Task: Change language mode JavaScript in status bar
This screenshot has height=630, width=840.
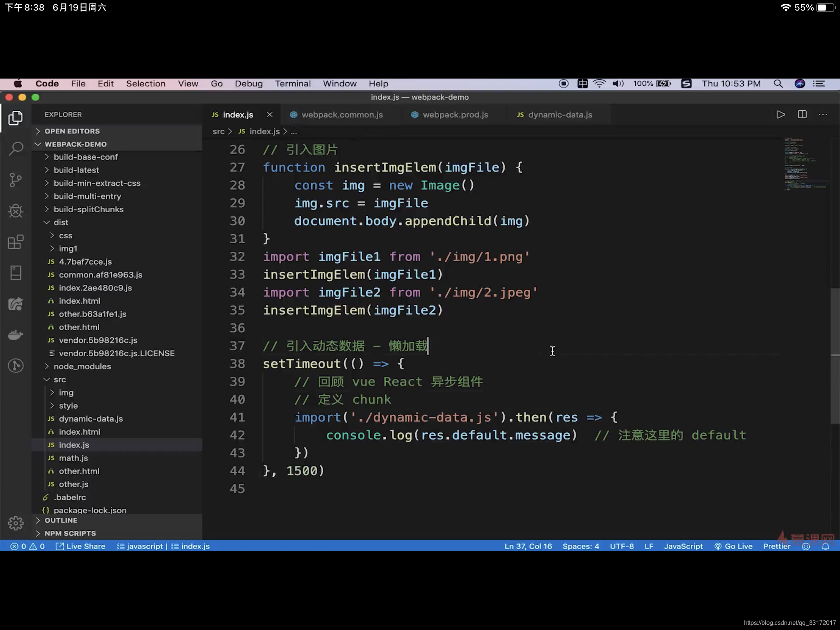Action: point(683,546)
